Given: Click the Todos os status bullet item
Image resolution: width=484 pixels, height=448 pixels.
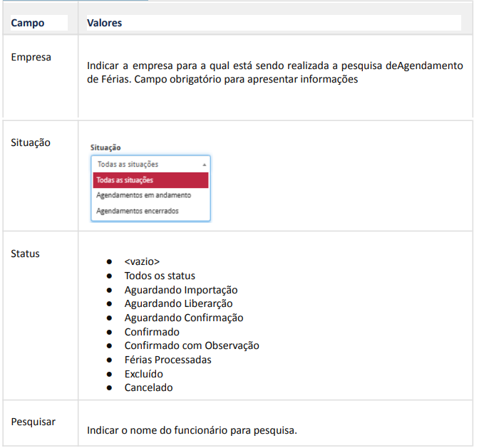Looking at the screenshot, I should (x=160, y=276).
